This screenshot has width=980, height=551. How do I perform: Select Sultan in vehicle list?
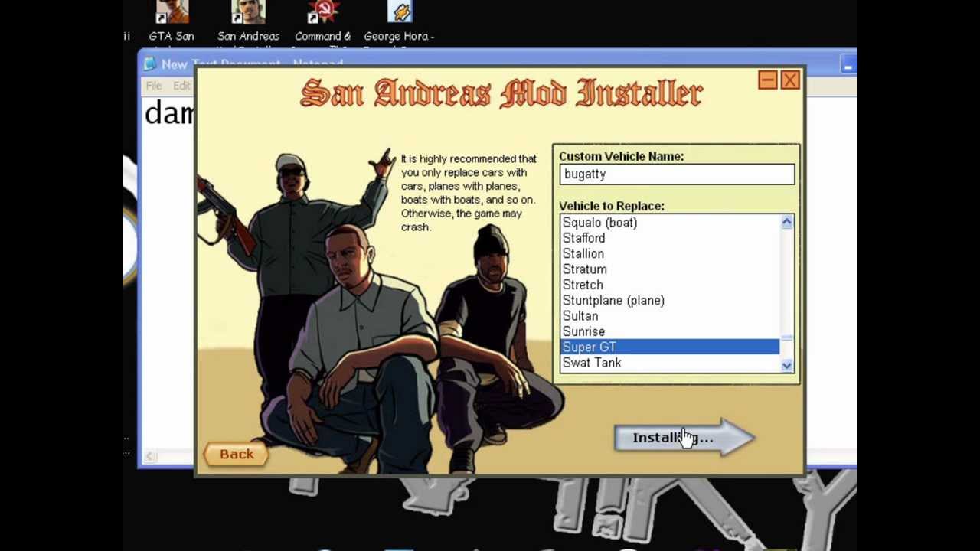coord(670,316)
